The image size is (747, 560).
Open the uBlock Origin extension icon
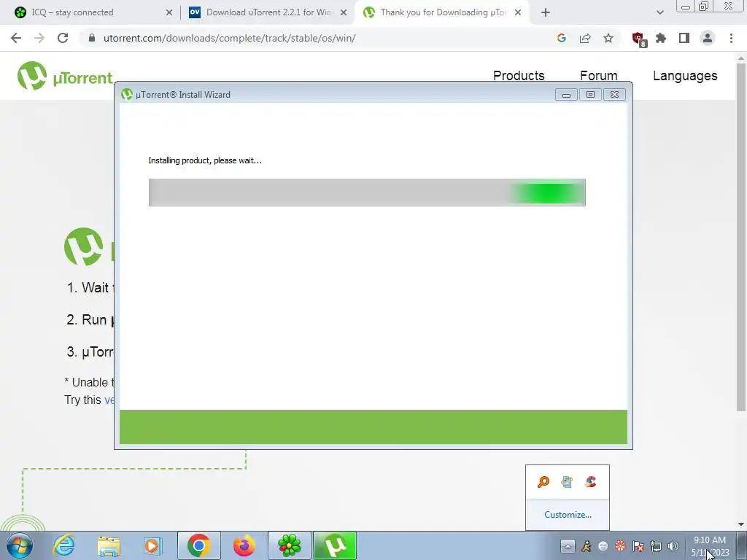(638, 39)
